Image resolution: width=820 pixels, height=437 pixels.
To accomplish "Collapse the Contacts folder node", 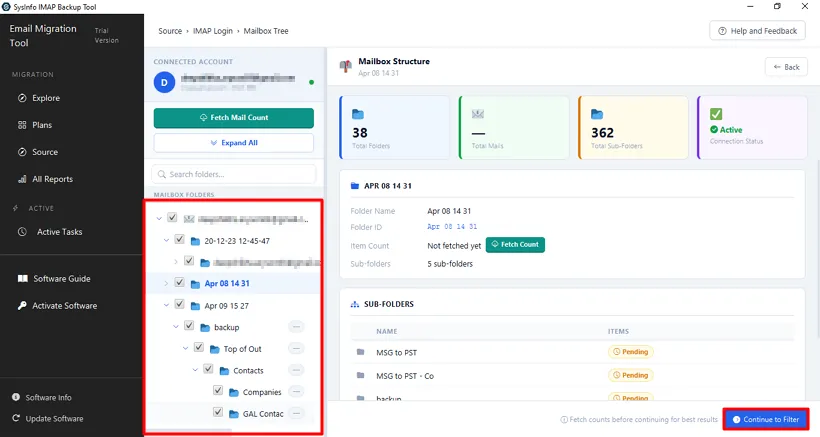I will tap(195, 370).
